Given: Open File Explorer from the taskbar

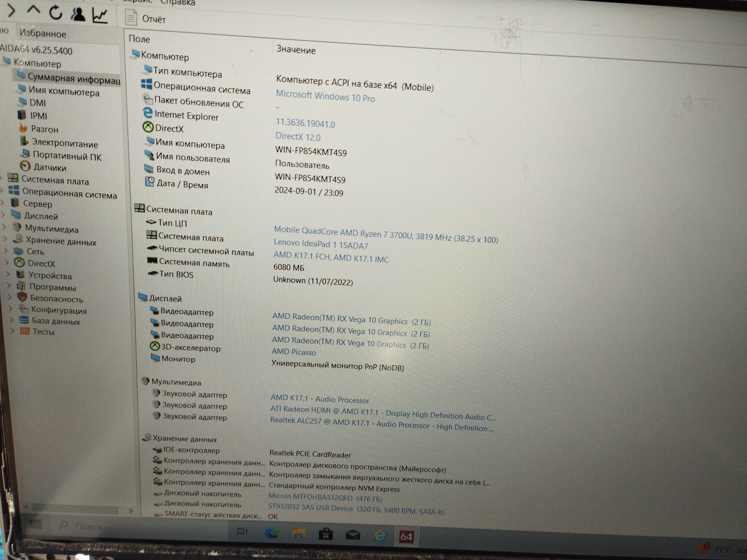Looking at the screenshot, I should (x=299, y=534).
